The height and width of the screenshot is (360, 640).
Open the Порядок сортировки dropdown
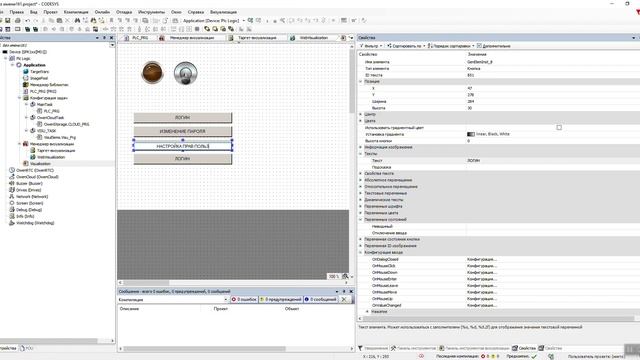pyautogui.click(x=451, y=46)
